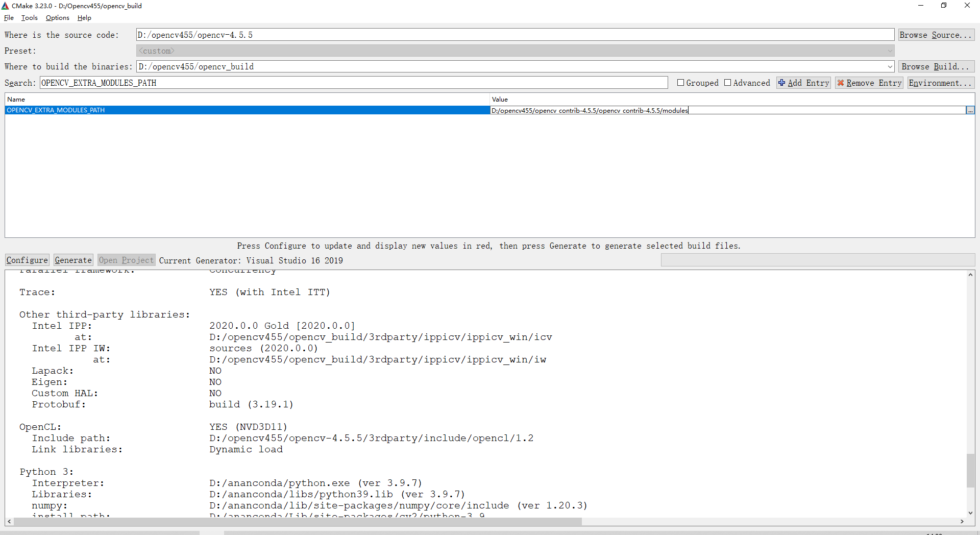Click the ellipsis browse button in Value cell
Viewport: 980px width, 535px height.
click(970, 110)
